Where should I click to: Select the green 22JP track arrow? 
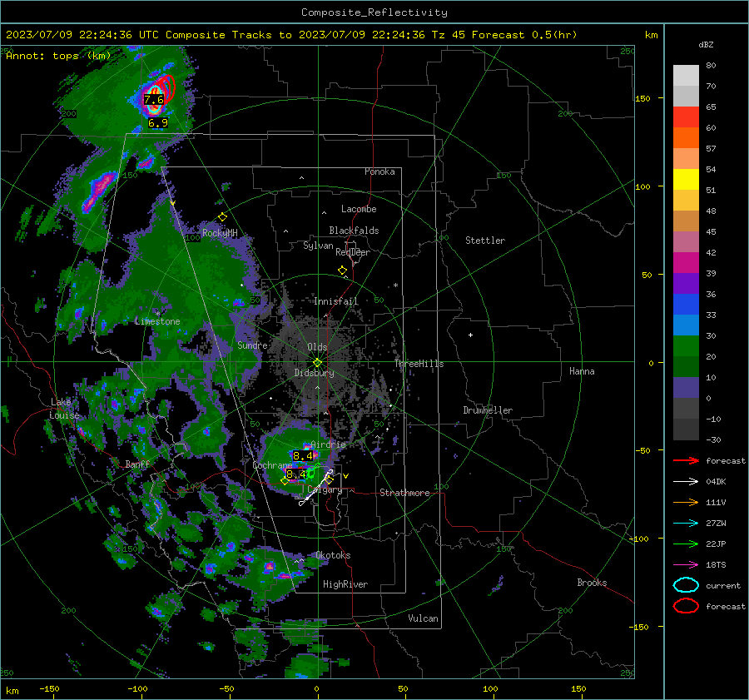pyautogui.click(x=686, y=544)
